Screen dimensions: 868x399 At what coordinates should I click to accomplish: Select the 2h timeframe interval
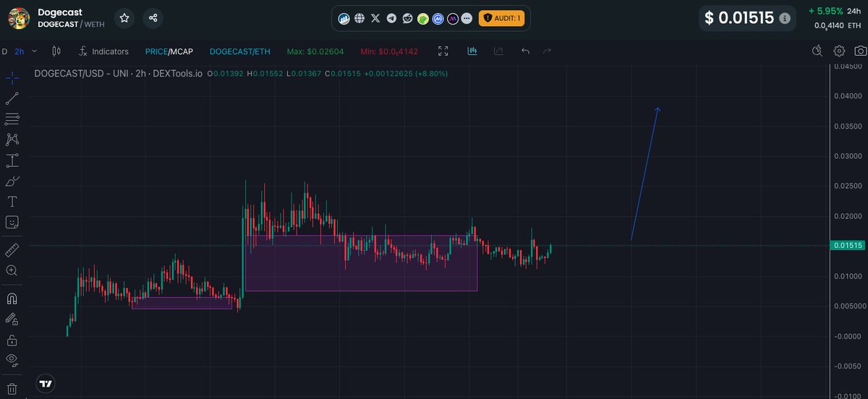[20, 51]
